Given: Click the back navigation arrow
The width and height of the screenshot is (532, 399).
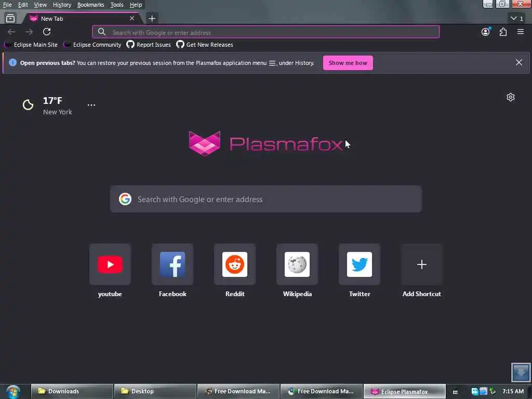Looking at the screenshot, I should point(11,32).
